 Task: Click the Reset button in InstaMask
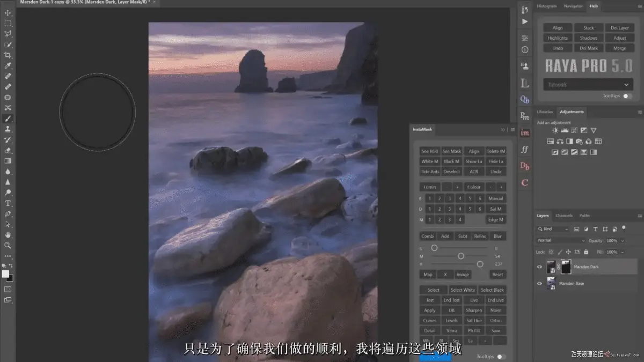pos(497,275)
